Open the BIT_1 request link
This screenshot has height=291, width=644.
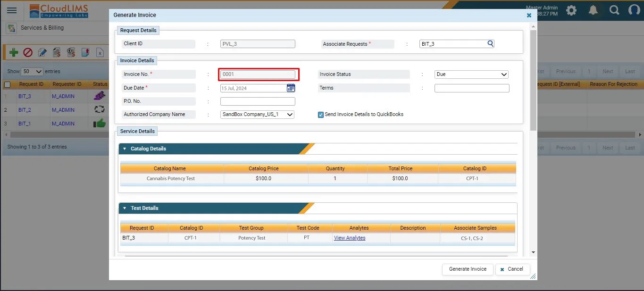point(25,124)
